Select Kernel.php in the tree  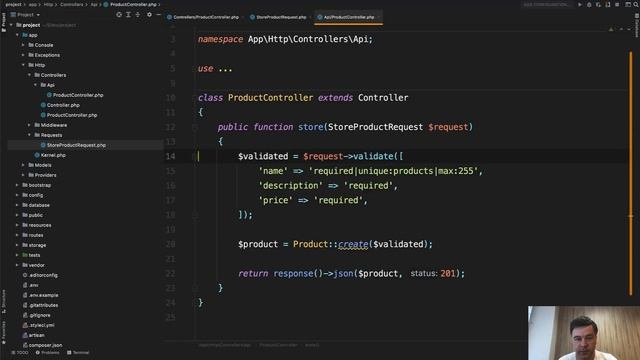[50, 155]
